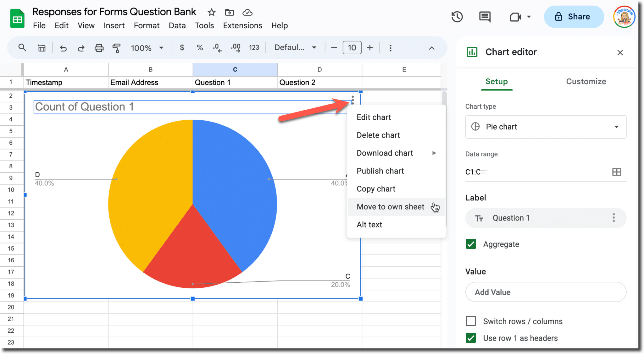Viewport: 644px width, 354px height.
Task: Open version history clock icon
Action: point(457,17)
